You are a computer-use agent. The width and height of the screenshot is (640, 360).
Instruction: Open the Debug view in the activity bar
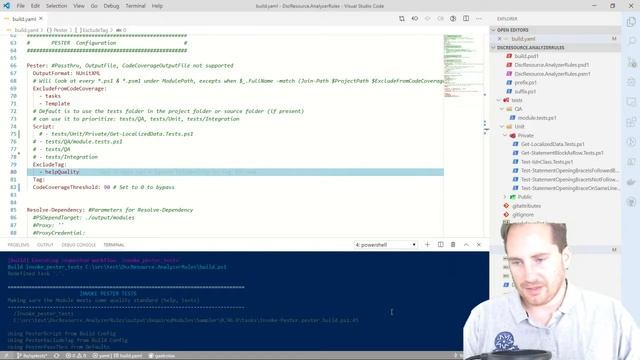[631, 82]
